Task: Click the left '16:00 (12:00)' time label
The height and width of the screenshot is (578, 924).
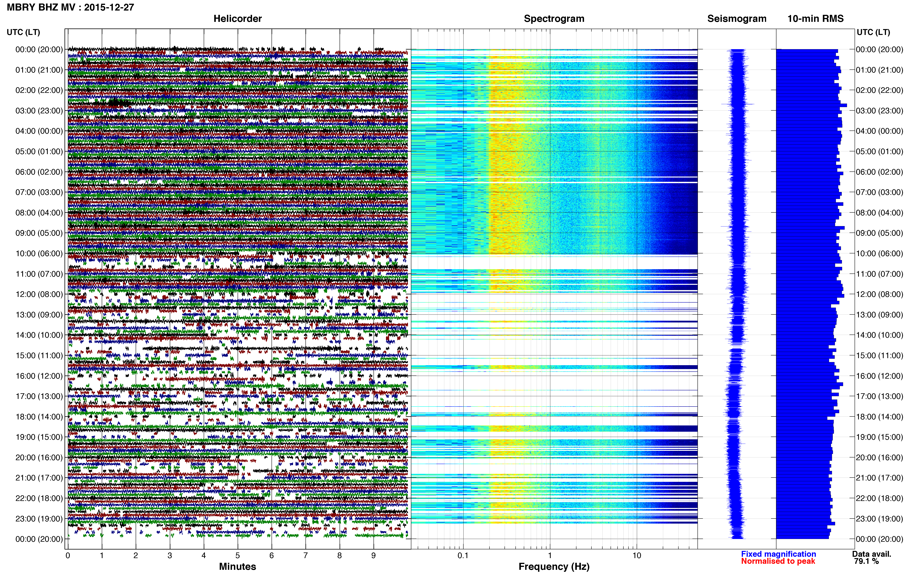Action: pos(39,376)
